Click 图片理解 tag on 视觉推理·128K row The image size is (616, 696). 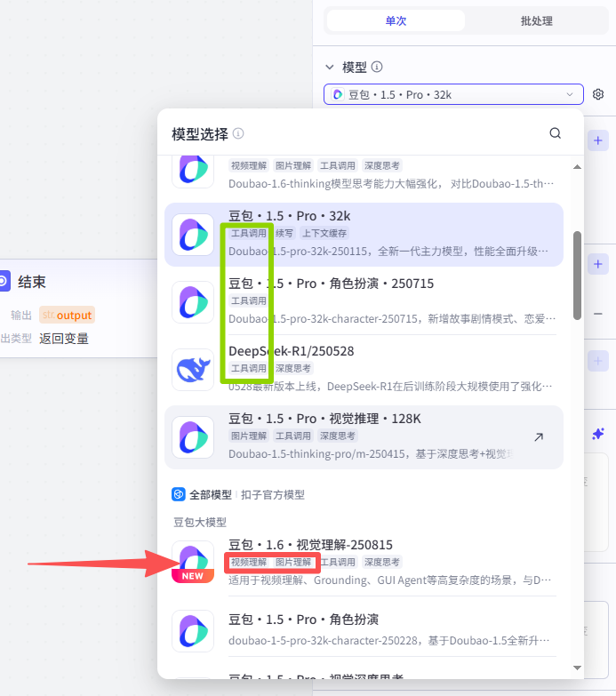click(249, 436)
